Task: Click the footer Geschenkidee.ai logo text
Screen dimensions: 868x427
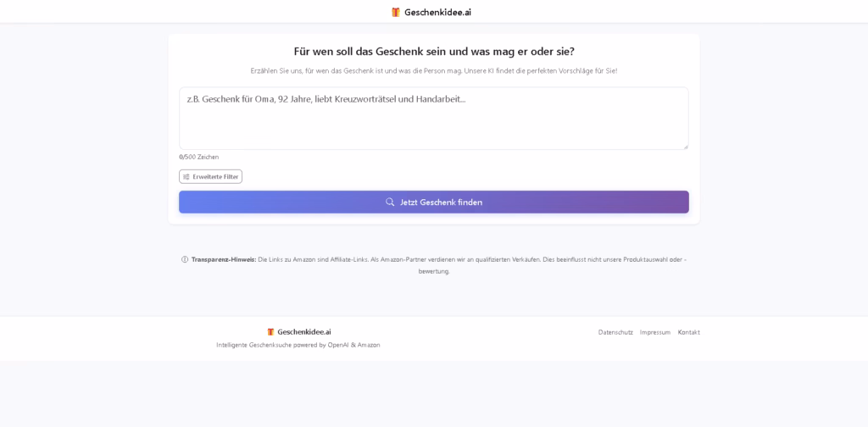Action: click(304, 332)
